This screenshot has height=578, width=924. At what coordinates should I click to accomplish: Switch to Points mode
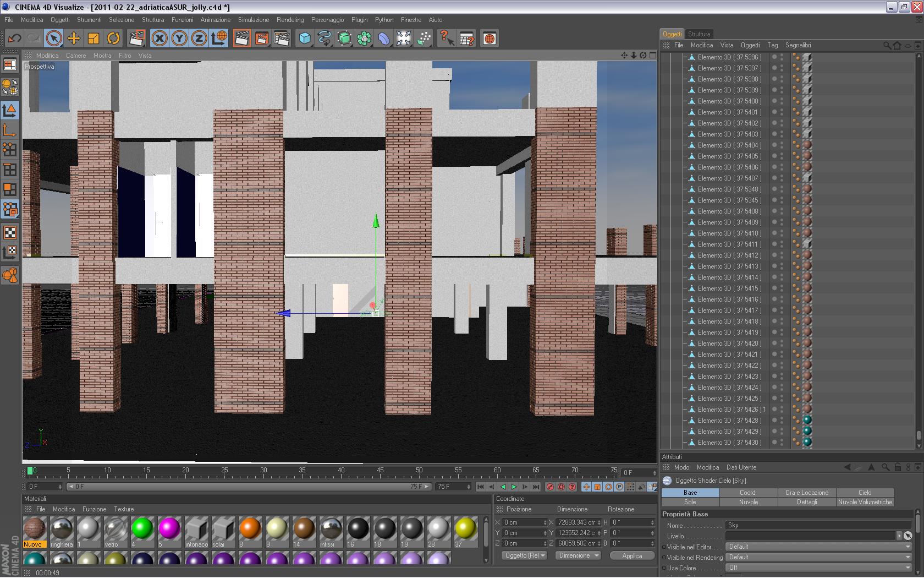10,150
